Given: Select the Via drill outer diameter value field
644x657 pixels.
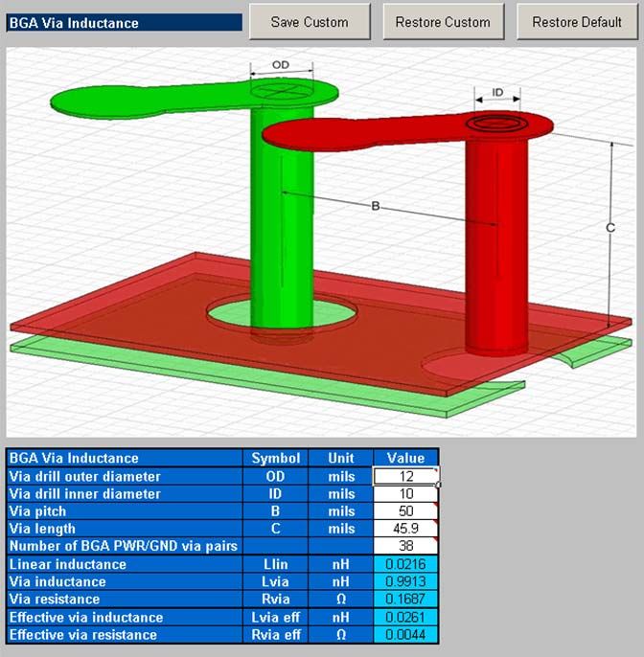Looking at the screenshot, I should 405,476.
